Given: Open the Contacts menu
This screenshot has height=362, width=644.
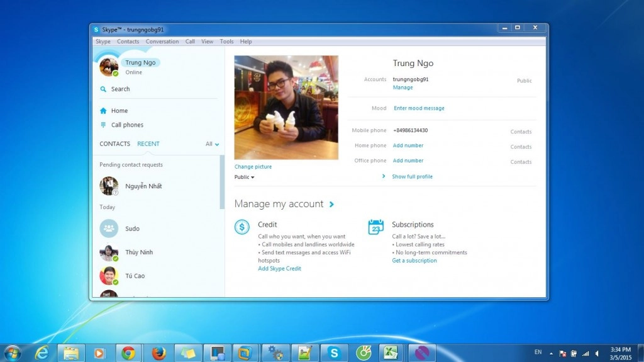Looking at the screenshot, I should click(x=128, y=42).
